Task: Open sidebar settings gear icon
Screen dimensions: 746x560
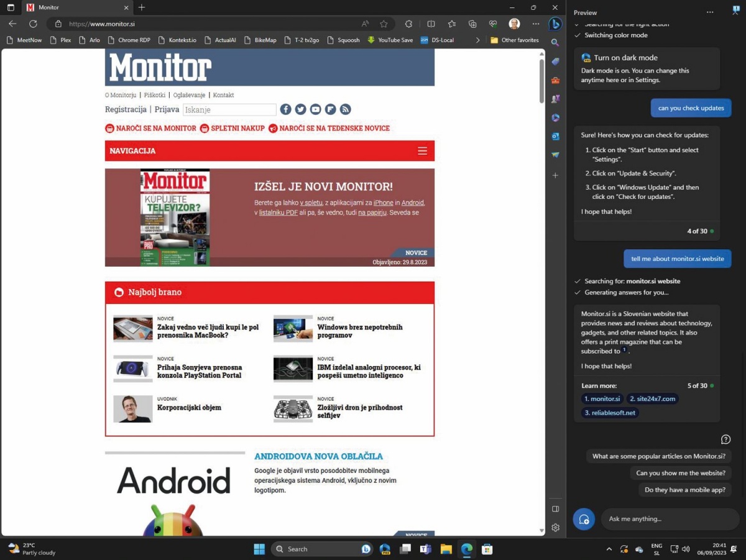Action: tap(555, 528)
